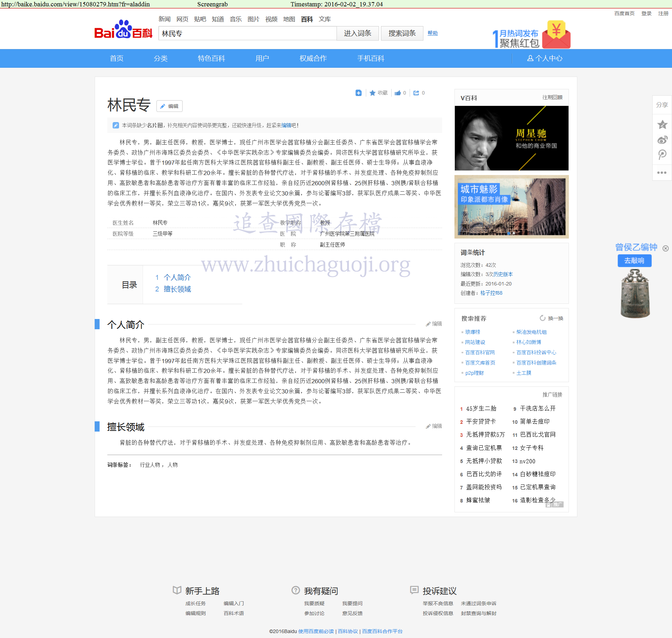Click the search input containing 林民专
This screenshot has height=638, width=672.
[247, 34]
